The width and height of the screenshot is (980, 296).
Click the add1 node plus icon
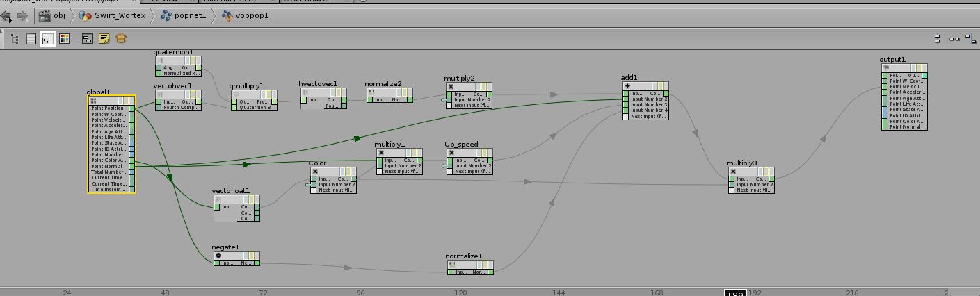627,85
